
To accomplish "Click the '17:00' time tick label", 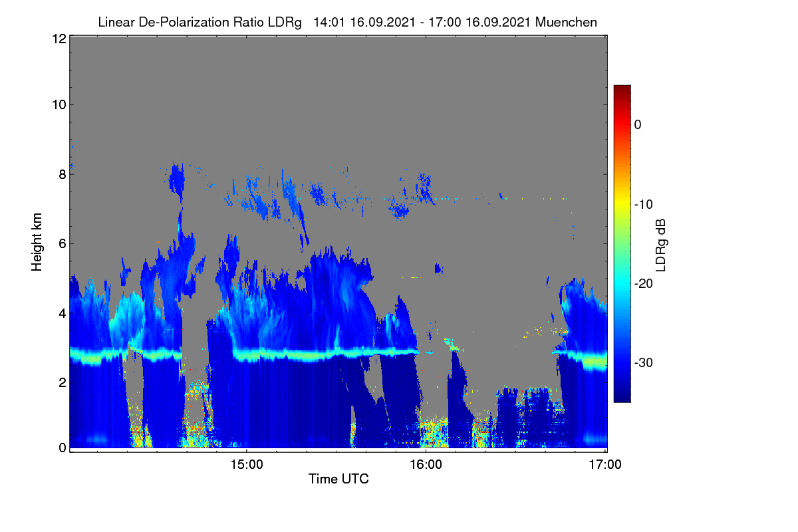I will pyautogui.click(x=605, y=464).
